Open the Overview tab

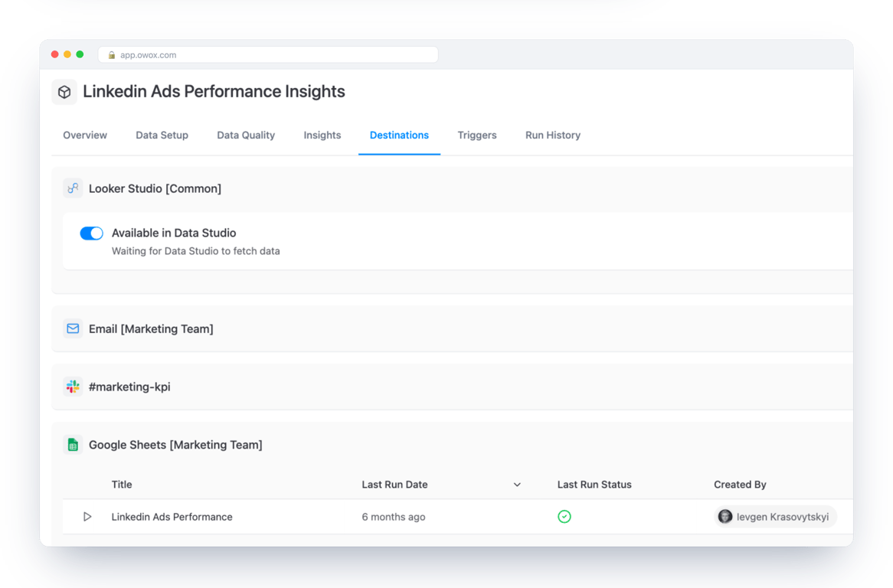(x=85, y=136)
